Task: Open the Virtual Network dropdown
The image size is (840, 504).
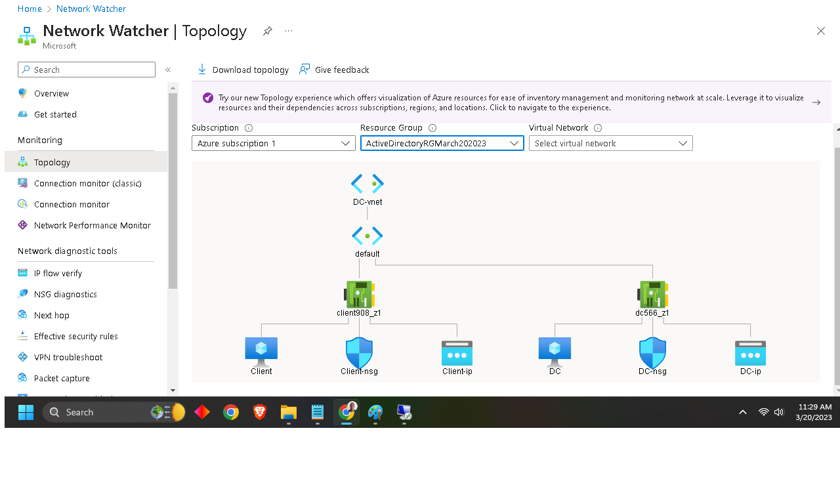Action: coord(611,143)
